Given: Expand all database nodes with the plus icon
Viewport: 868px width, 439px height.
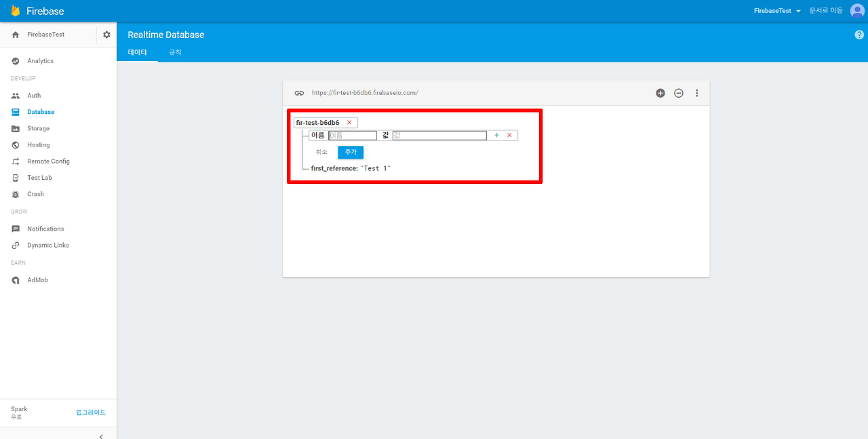Looking at the screenshot, I should coord(660,93).
